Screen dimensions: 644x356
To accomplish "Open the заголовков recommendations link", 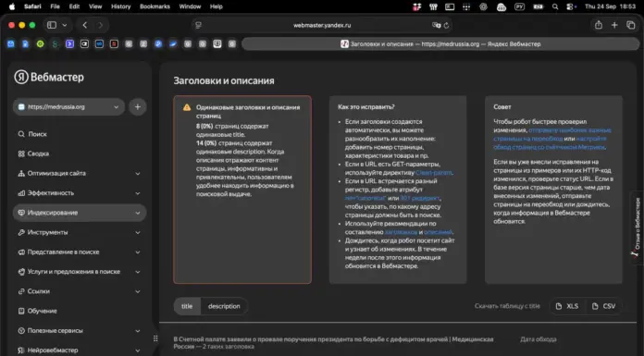I will (401, 232).
